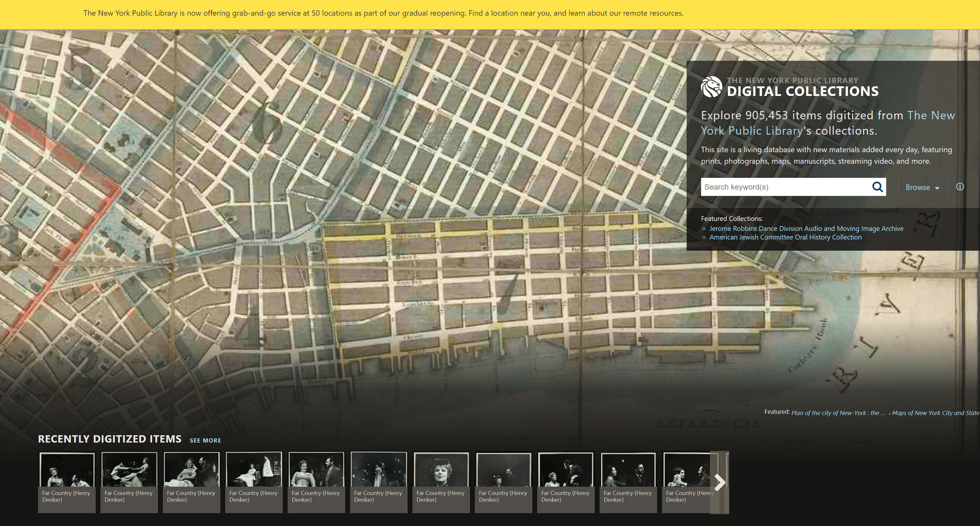This screenshot has width=980, height=526.
Task: Open The New York Public Library link
Action: click(930, 116)
